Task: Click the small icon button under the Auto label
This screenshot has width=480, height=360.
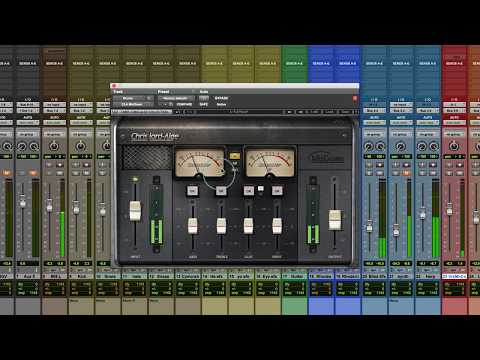Action: [204, 98]
